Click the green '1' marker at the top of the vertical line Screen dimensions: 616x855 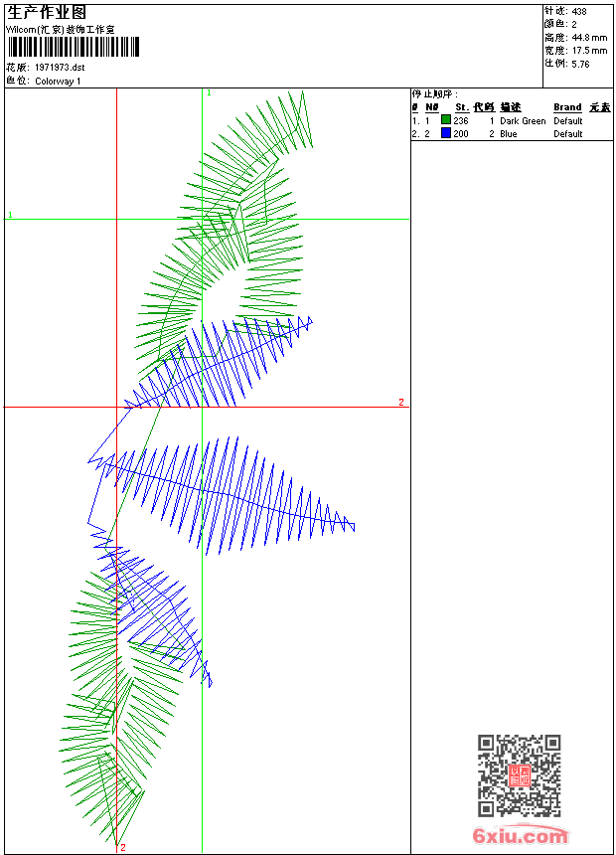[x=209, y=93]
